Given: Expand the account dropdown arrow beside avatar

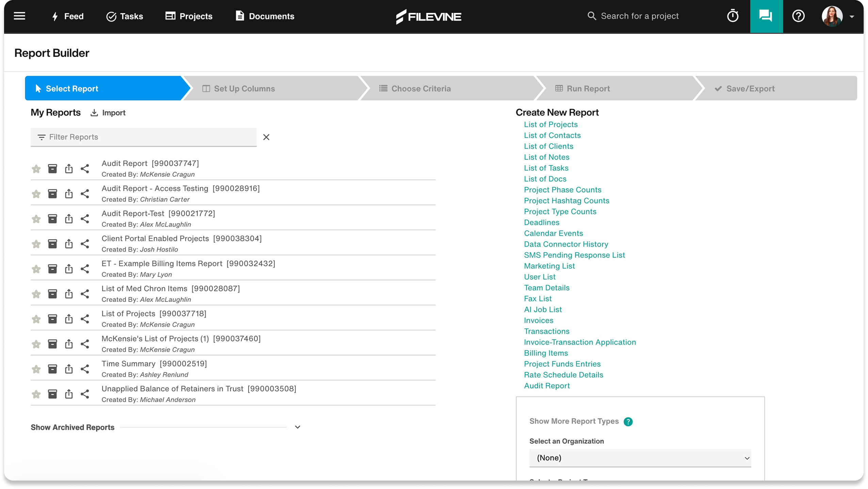Looking at the screenshot, I should 852,16.
